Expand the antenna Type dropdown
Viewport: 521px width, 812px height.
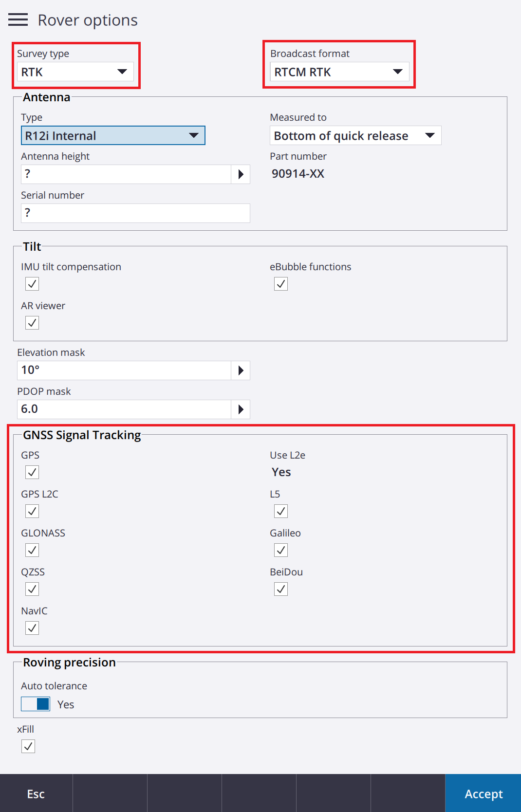pyautogui.click(x=113, y=135)
